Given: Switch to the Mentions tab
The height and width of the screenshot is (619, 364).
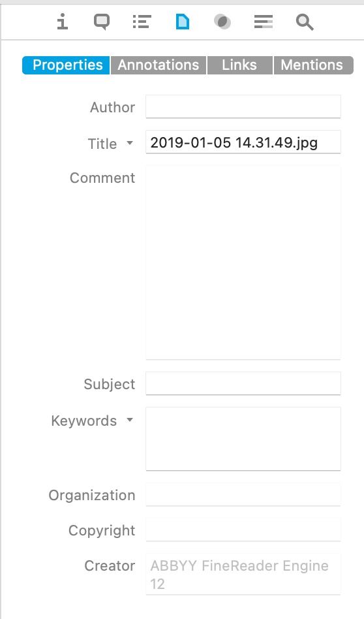Looking at the screenshot, I should coord(313,65).
